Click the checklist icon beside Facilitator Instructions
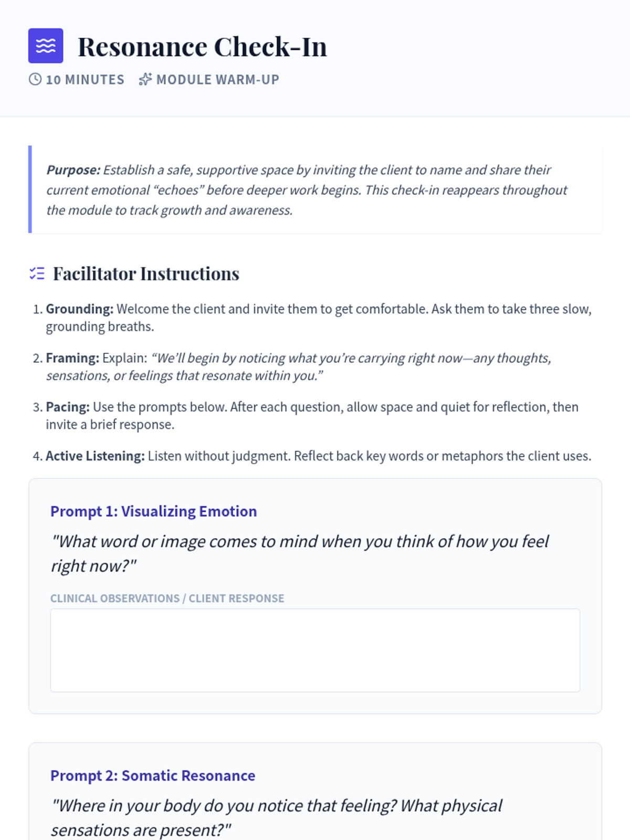 [37, 274]
